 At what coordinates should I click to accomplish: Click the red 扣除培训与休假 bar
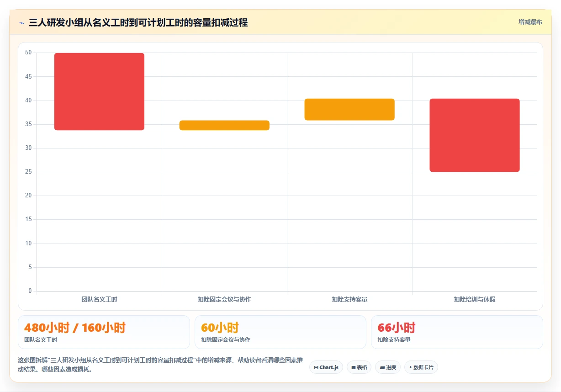pyautogui.click(x=475, y=135)
